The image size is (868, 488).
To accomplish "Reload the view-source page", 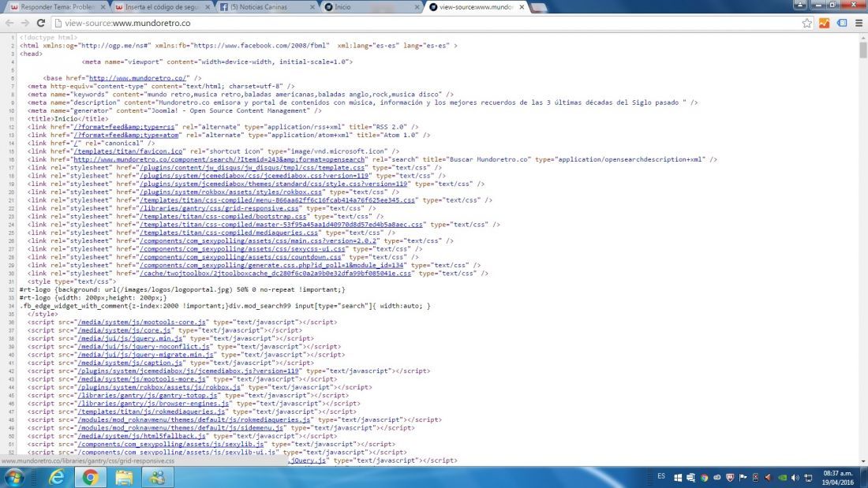I will [40, 23].
